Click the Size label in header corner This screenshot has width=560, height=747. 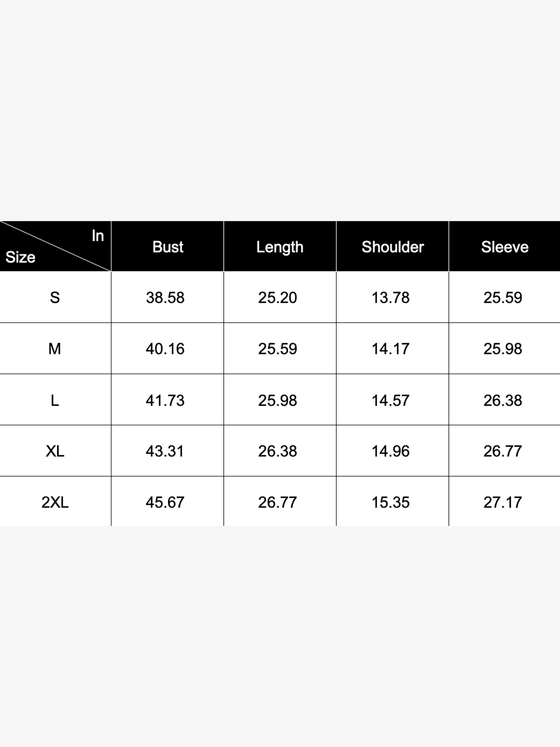21,257
